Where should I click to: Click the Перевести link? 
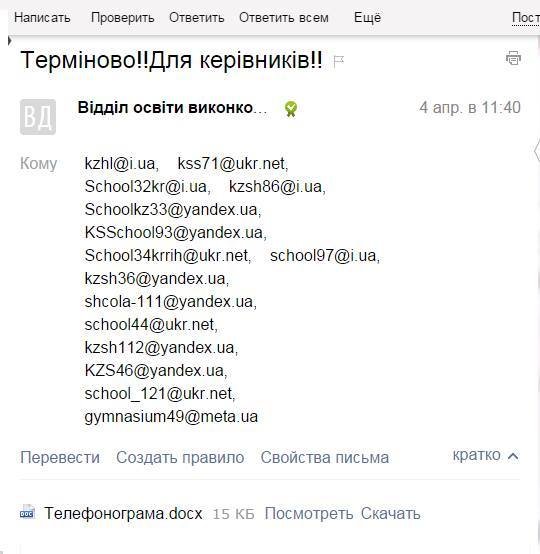tap(60, 458)
